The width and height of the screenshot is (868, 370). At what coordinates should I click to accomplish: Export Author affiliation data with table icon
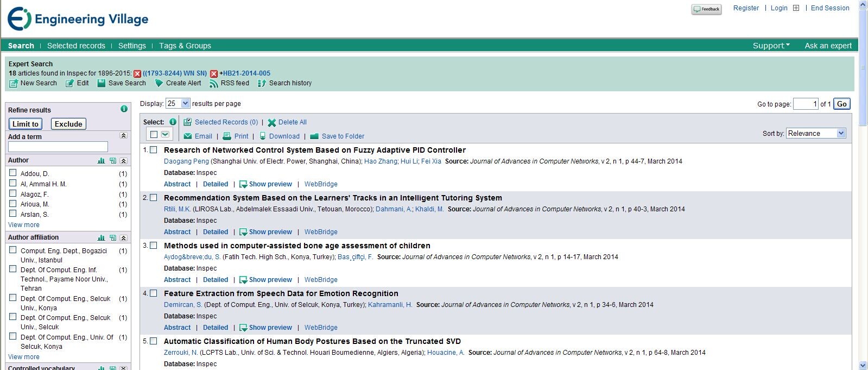click(113, 238)
